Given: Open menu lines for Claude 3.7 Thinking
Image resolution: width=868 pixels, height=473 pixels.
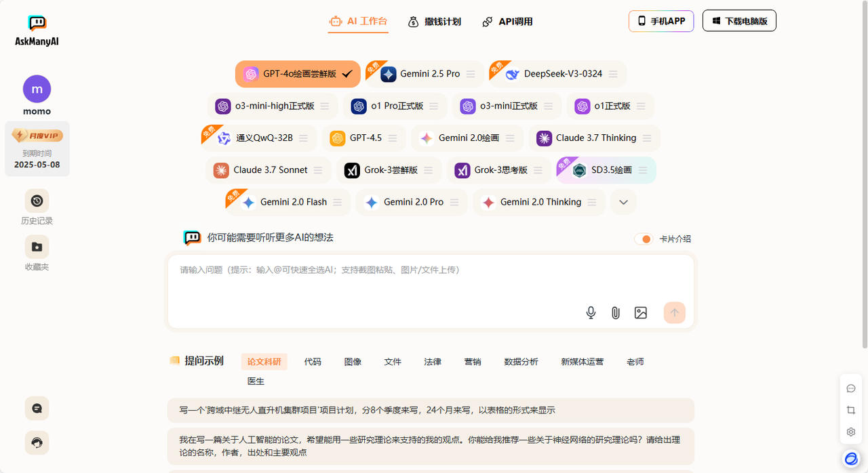Looking at the screenshot, I should tap(647, 138).
